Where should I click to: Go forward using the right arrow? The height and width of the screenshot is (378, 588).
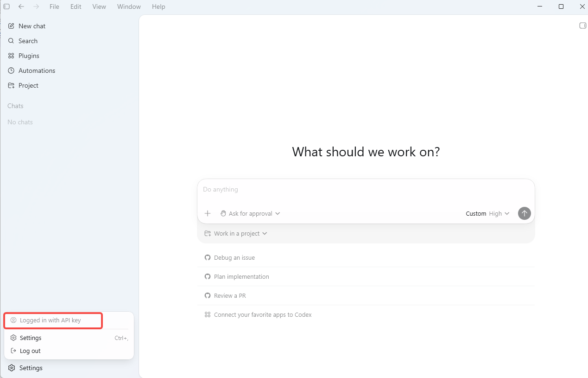tap(36, 6)
